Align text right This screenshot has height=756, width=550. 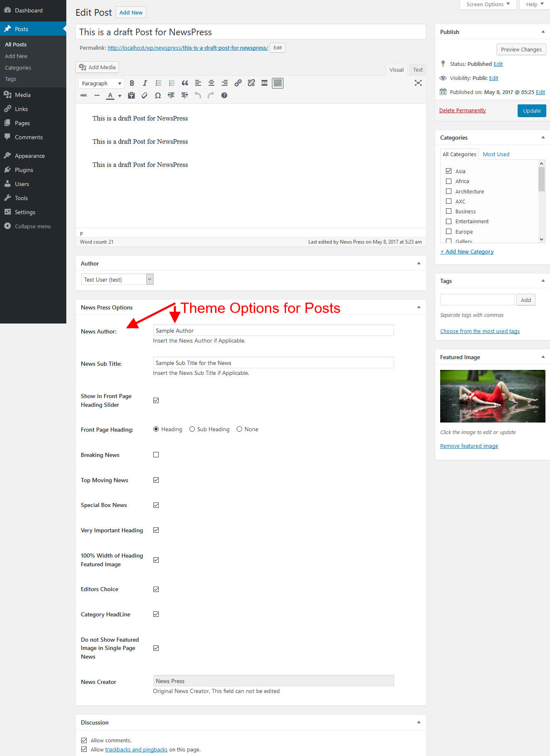[225, 83]
